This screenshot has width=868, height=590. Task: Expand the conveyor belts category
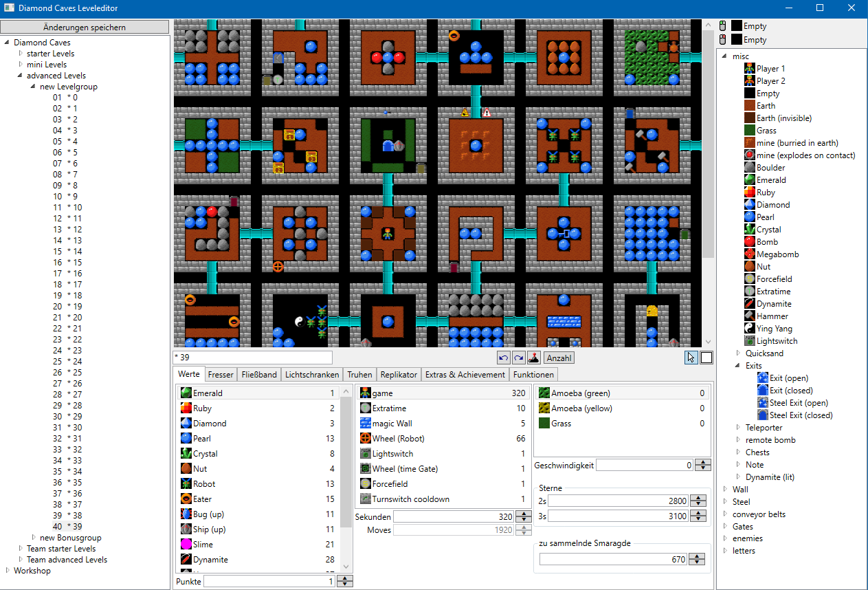tap(725, 514)
